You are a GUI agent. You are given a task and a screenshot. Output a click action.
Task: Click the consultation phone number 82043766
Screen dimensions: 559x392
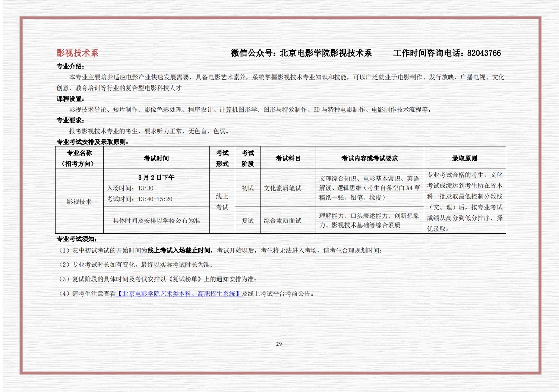(484, 53)
